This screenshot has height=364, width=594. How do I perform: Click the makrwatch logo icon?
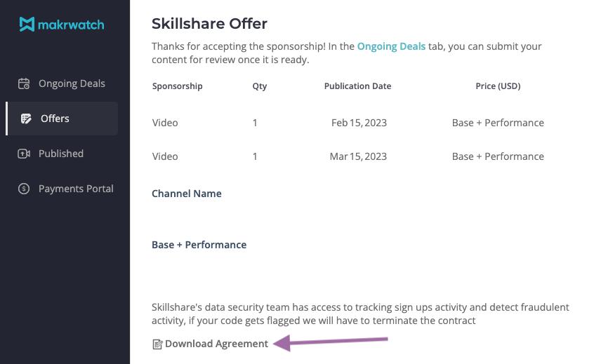click(27, 25)
